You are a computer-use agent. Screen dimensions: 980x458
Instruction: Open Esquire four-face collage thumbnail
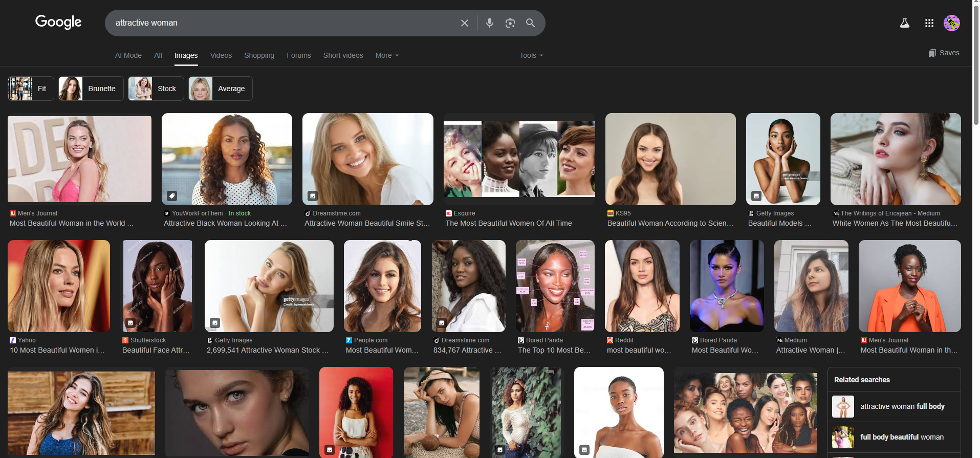point(519,159)
